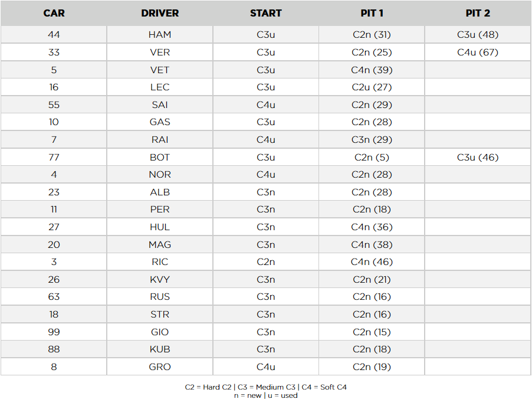Select VER's PIT 2 cell C4u (67)
This screenshot has width=532, height=399.
point(478,53)
